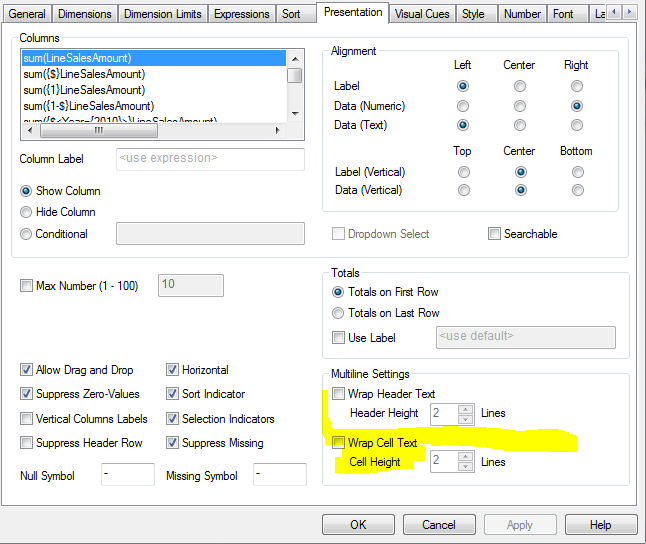The width and height of the screenshot is (646, 544).
Task: Switch to the Visual Cues tab
Action: coord(422,14)
